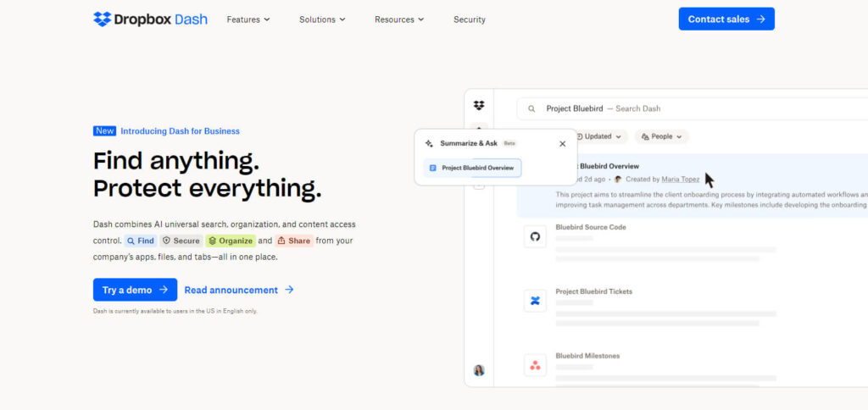This screenshot has height=410, width=868.
Task: Click the Bluebird Overview result title
Action: tap(609, 166)
